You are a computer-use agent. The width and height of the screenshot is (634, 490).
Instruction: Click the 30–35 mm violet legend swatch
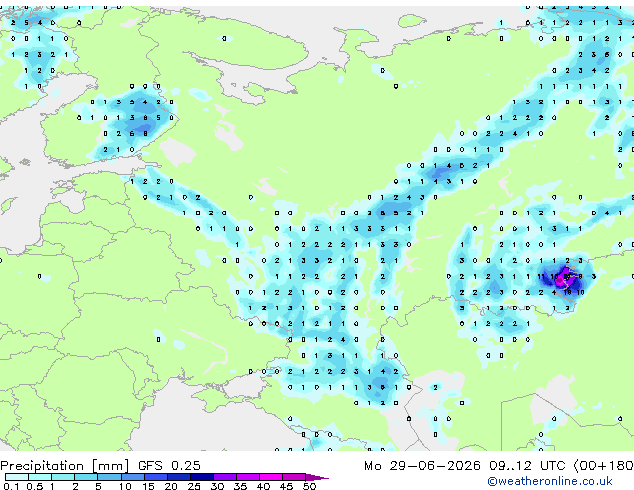click(224, 477)
